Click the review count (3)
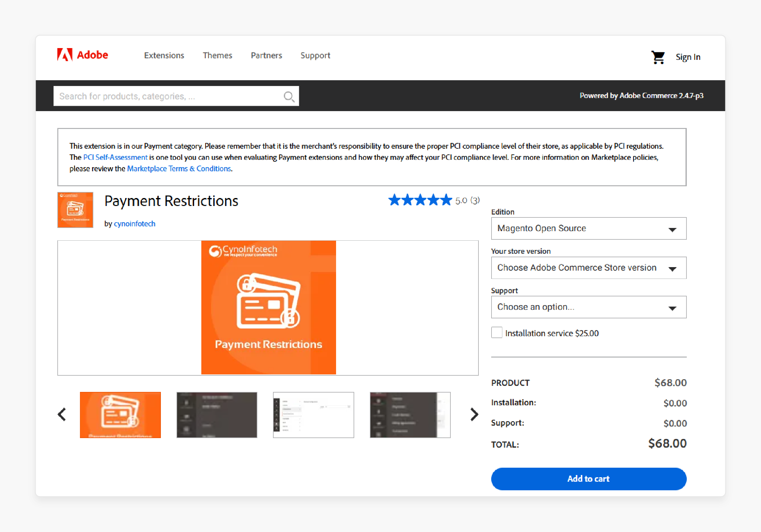Image resolution: width=761 pixels, height=532 pixels. [475, 200]
